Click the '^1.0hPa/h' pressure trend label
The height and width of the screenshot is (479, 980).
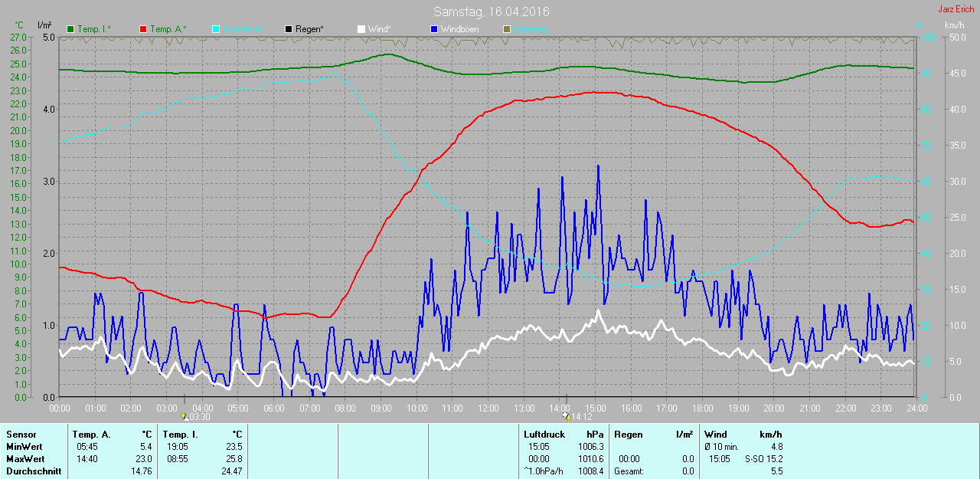pyautogui.click(x=544, y=471)
